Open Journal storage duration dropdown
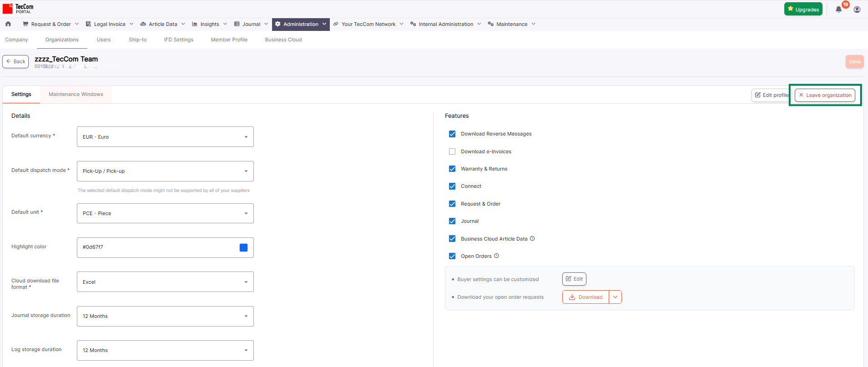 click(x=165, y=316)
